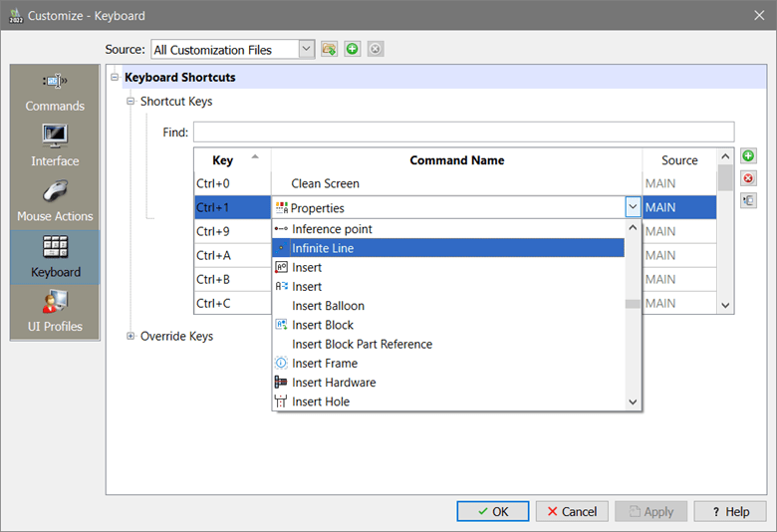Select the Ctrl+9 shortcut key cell
The height and width of the screenshot is (532, 777).
(x=232, y=231)
